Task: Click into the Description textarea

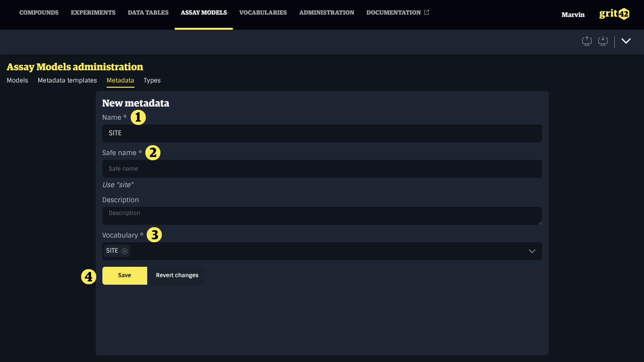Action: click(x=322, y=216)
